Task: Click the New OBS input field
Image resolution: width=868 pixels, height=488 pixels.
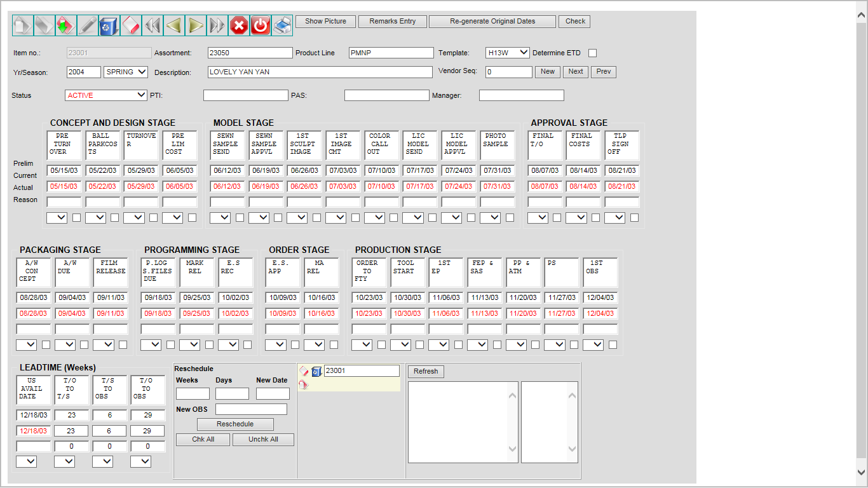Action: tap(251, 409)
